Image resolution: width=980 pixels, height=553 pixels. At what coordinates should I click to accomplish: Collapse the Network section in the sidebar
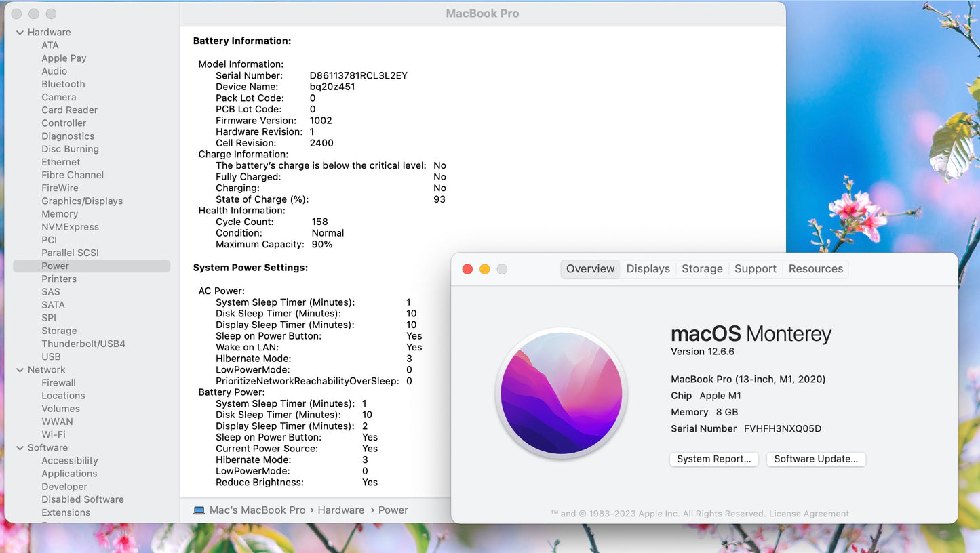[19, 369]
